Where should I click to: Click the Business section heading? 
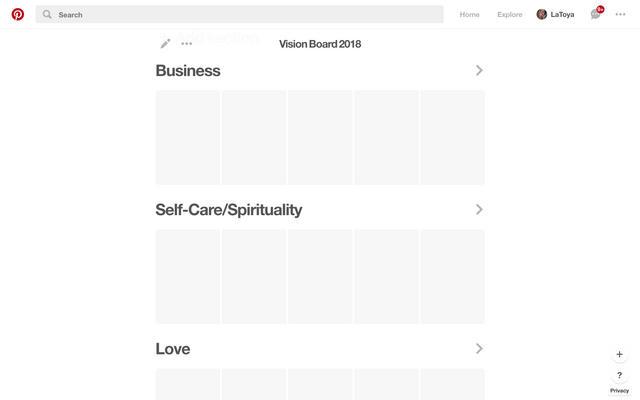pos(188,71)
